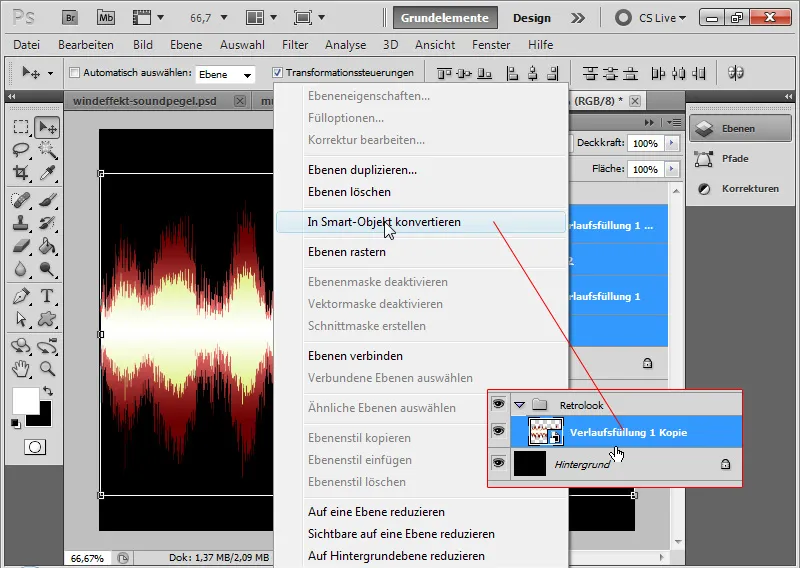The width and height of the screenshot is (800, 568).
Task: Open the Filter menu
Action: tap(295, 45)
